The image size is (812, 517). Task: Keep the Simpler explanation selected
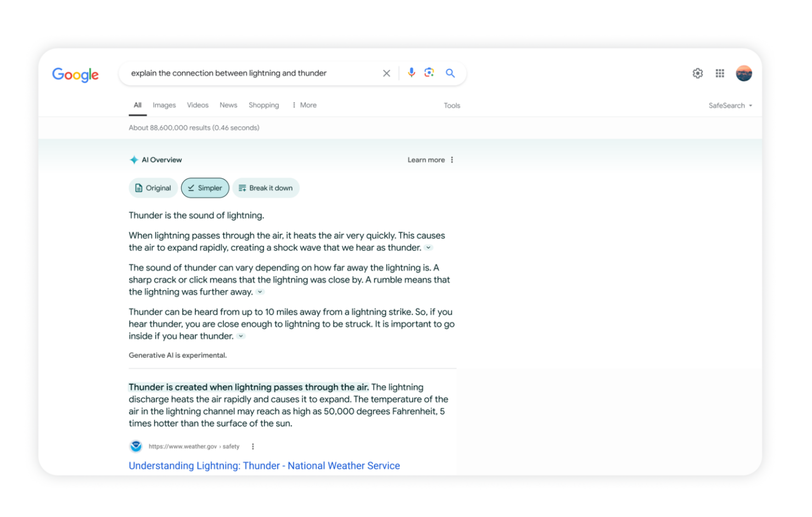[x=205, y=188]
